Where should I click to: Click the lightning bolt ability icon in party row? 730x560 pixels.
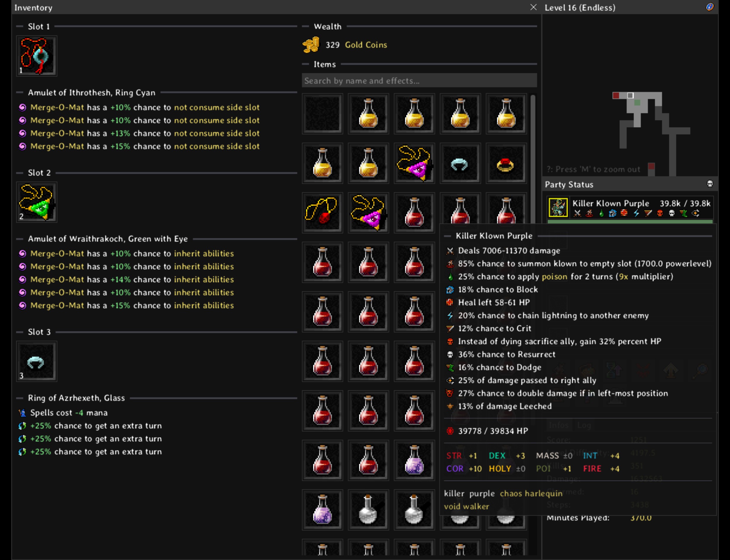click(x=636, y=213)
